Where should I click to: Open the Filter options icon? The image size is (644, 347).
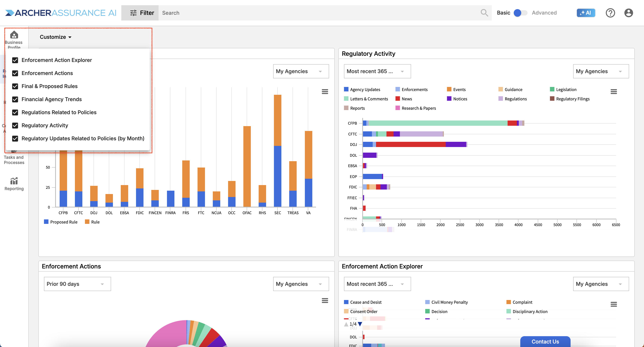(133, 13)
